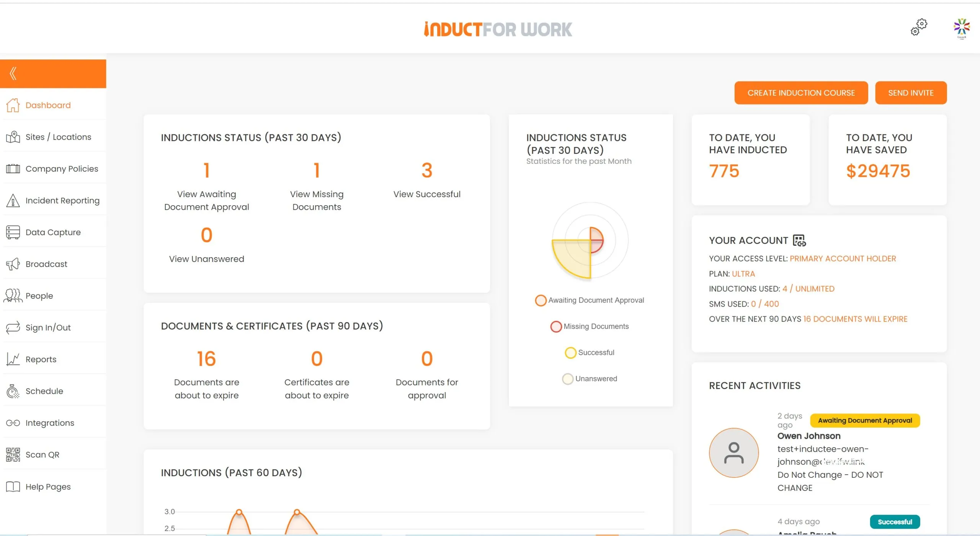The width and height of the screenshot is (980, 536).
Task: Click 0 Documents for approval
Action: 427,375
